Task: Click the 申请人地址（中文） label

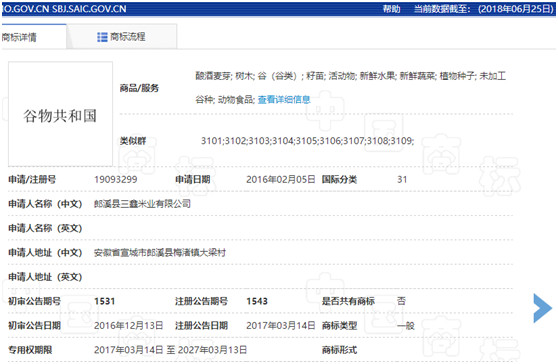Action: (45, 253)
